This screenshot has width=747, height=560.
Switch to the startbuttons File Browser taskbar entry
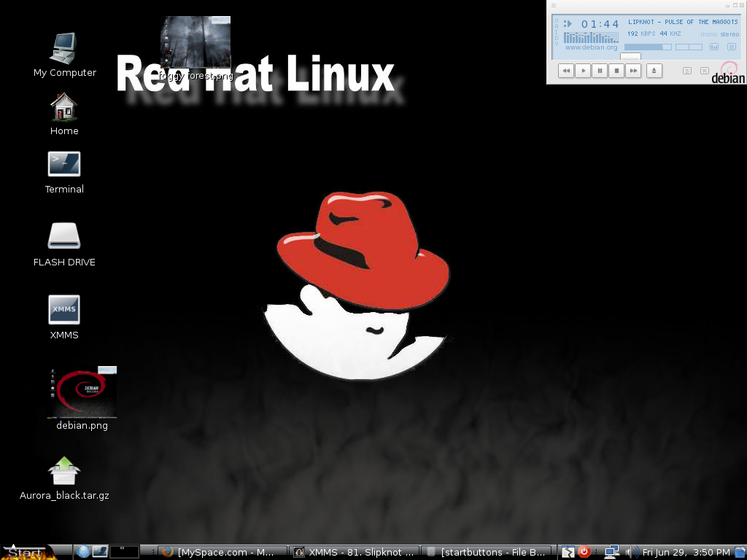point(487,553)
